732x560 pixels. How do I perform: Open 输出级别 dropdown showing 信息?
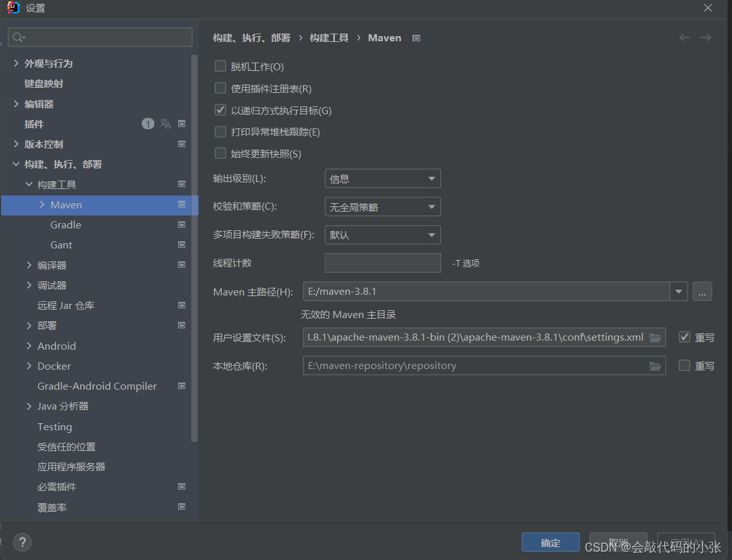point(383,179)
